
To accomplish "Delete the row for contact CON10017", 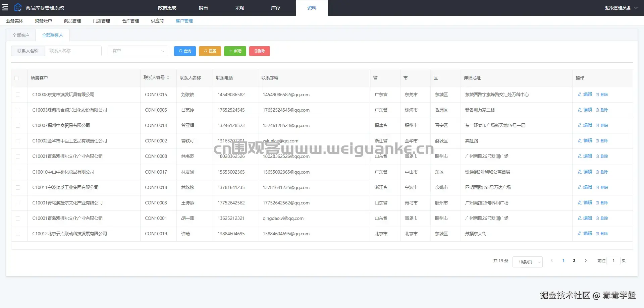I will click(x=602, y=172).
